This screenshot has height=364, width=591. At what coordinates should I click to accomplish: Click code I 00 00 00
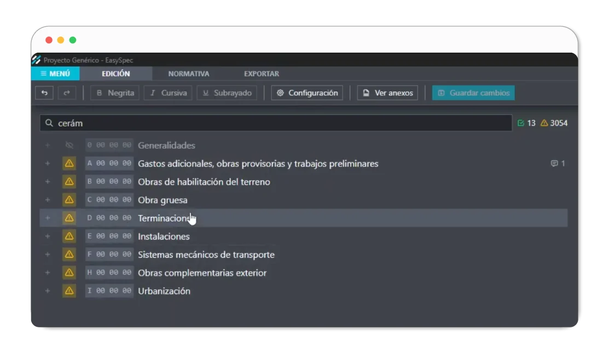tap(109, 291)
